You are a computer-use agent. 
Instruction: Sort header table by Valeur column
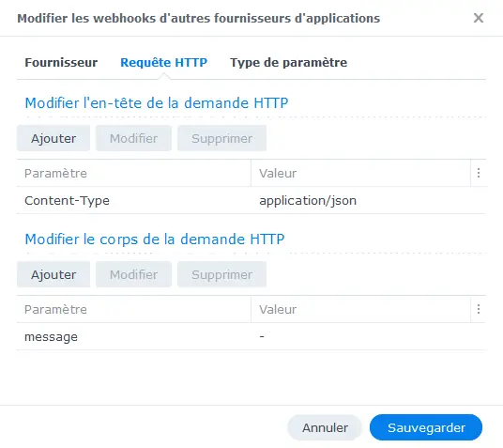point(361,173)
